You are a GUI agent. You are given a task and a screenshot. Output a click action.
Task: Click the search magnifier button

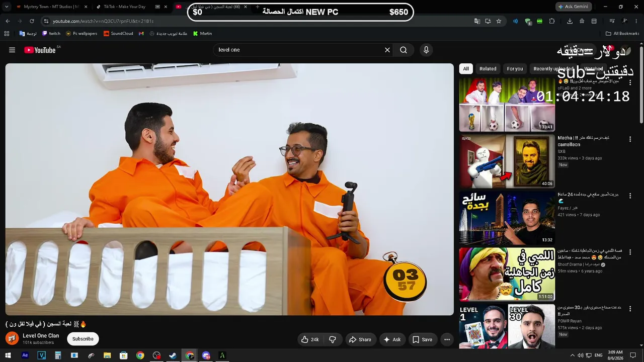[404, 50]
